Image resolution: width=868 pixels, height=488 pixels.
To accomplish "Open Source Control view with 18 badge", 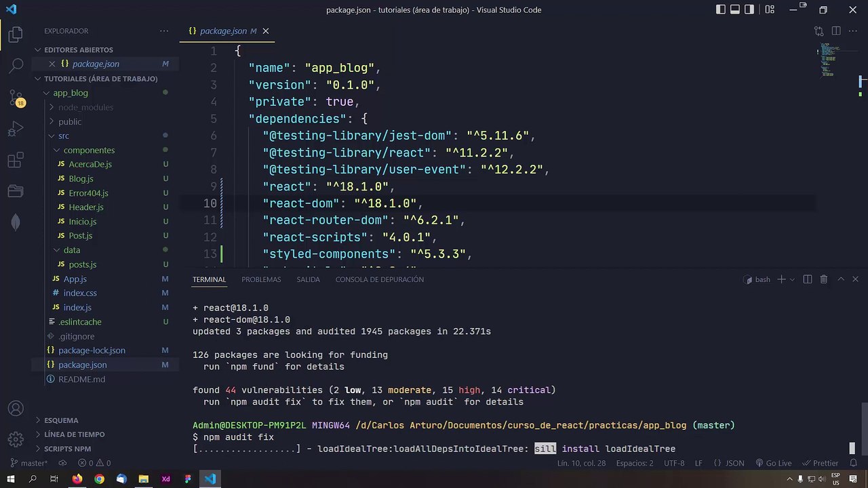I will pyautogui.click(x=16, y=98).
